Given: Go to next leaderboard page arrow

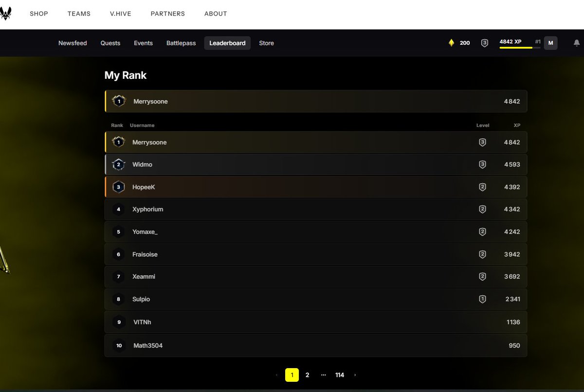Looking at the screenshot, I should click(355, 375).
